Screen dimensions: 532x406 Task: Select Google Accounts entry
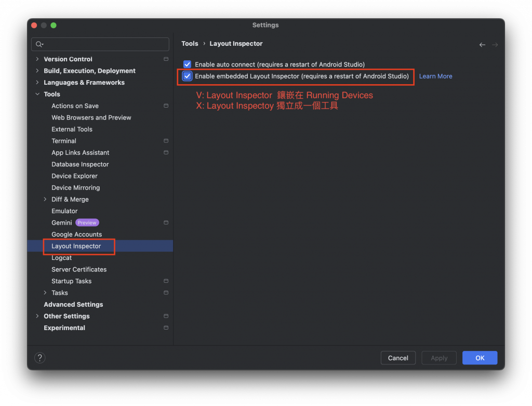click(77, 234)
